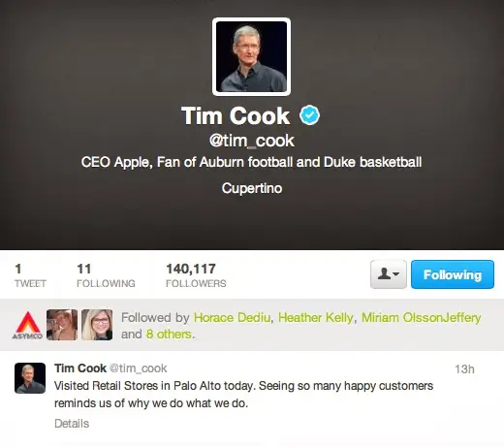Screen dimensions: 504x448
Task: Open the Miriam OlssonJeffery link
Action: pos(421,318)
